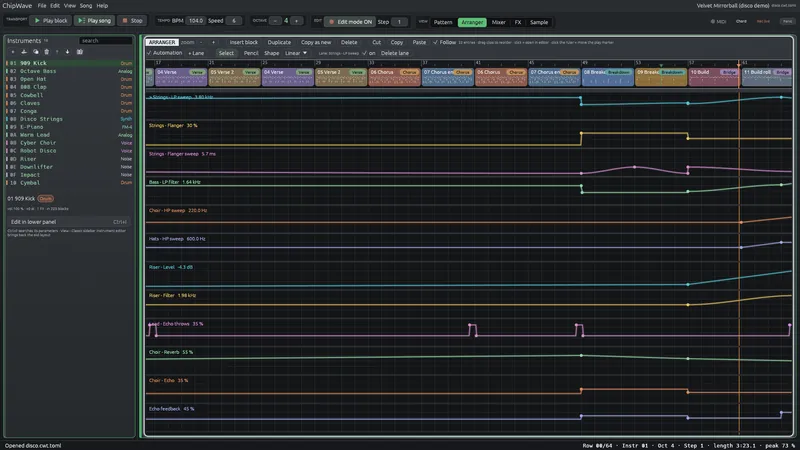Select 08 Disco Strings instrument
The height and width of the screenshot is (450, 800).
click(x=69, y=119)
